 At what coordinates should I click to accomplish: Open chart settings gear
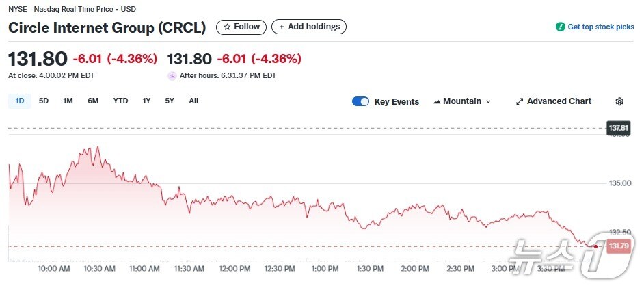(619, 101)
